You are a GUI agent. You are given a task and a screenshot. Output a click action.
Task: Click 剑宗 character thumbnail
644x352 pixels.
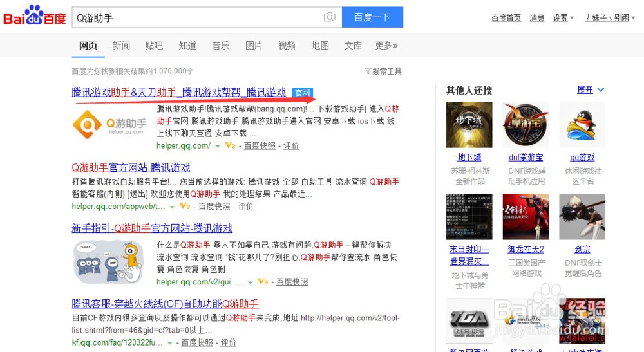(x=582, y=217)
